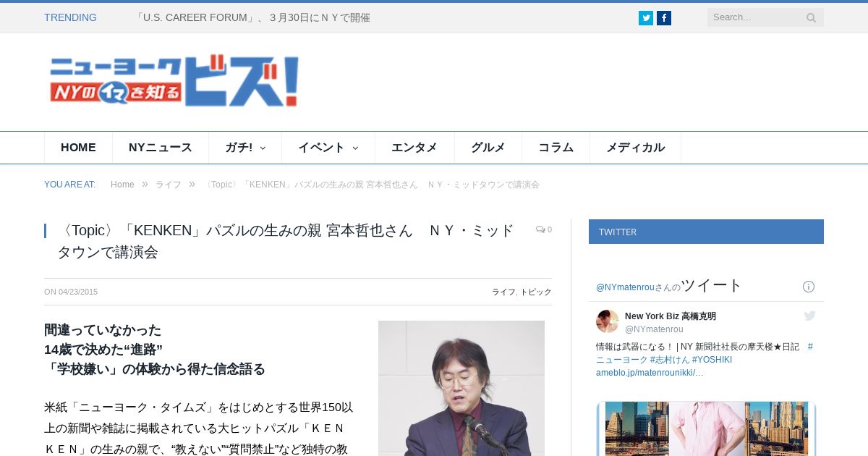Click the article photo of the speaker
The height and width of the screenshot is (456, 868).
click(461, 388)
